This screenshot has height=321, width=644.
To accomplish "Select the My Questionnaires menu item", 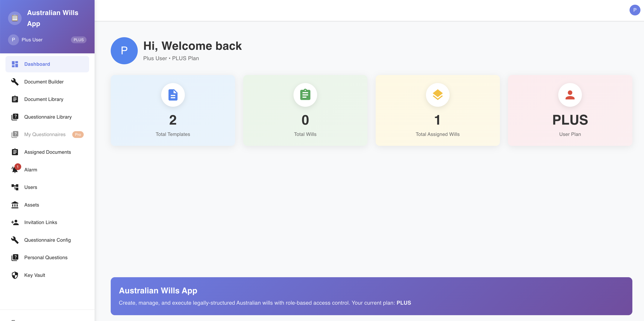I will [x=44, y=134].
